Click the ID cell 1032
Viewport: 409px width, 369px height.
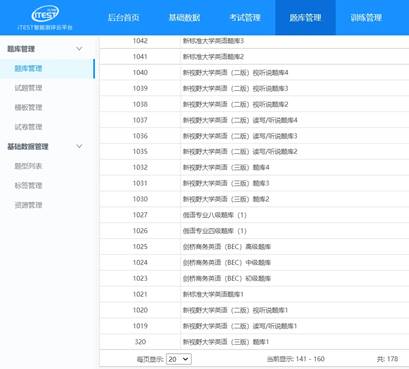140,167
